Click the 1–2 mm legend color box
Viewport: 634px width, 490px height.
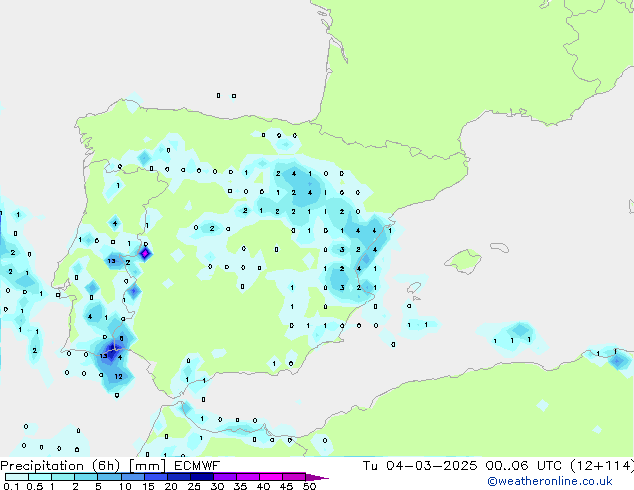point(63,477)
